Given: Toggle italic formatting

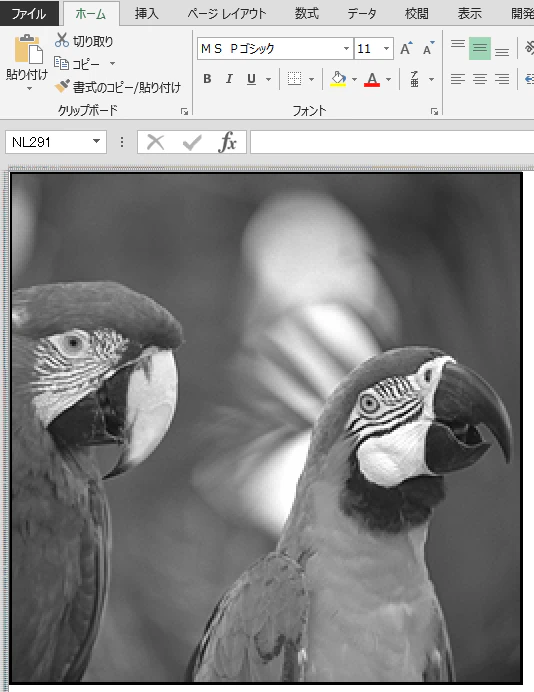Looking at the screenshot, I should 229,79.
